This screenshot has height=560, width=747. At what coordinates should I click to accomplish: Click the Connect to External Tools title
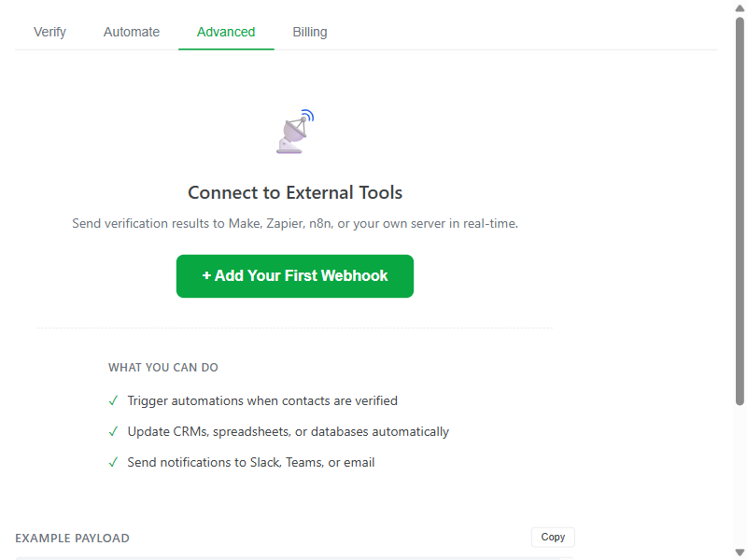pyautogui.click(x=295, y=192)
